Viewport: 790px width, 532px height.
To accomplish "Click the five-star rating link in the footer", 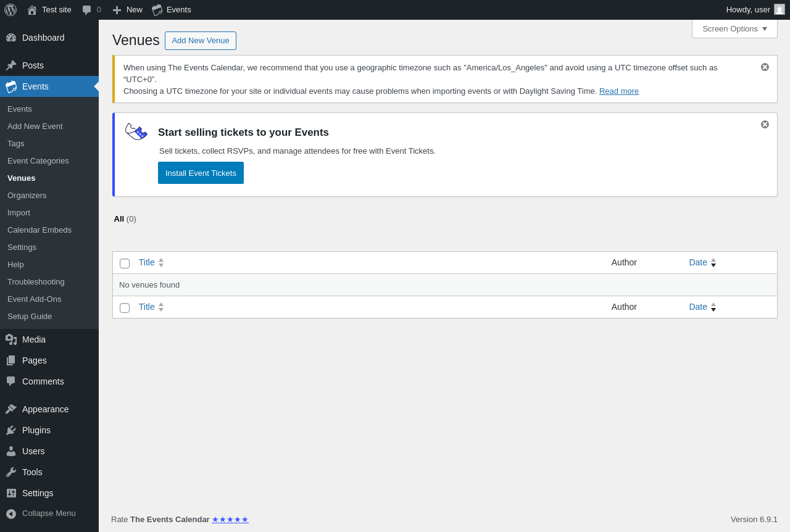I will (230, 520).
